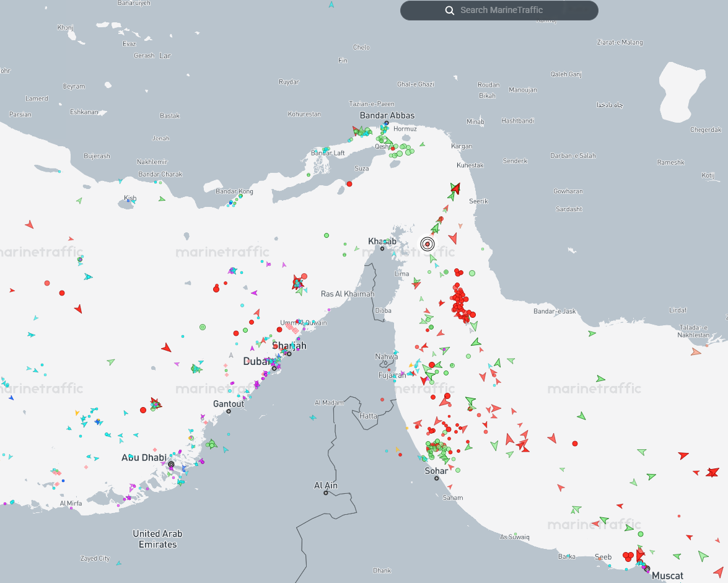Image resolution: width=728 pixels, height=583 pixels.
Task: Click the Qeshm label
Action: point(382,146)
